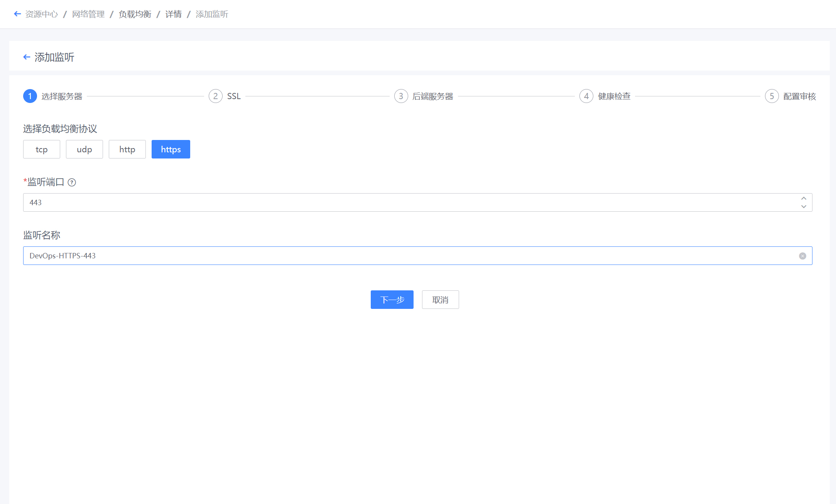836x504 pixels.
Task: Go to 详情 breadcrumb link
Action: tap(174, 14)
